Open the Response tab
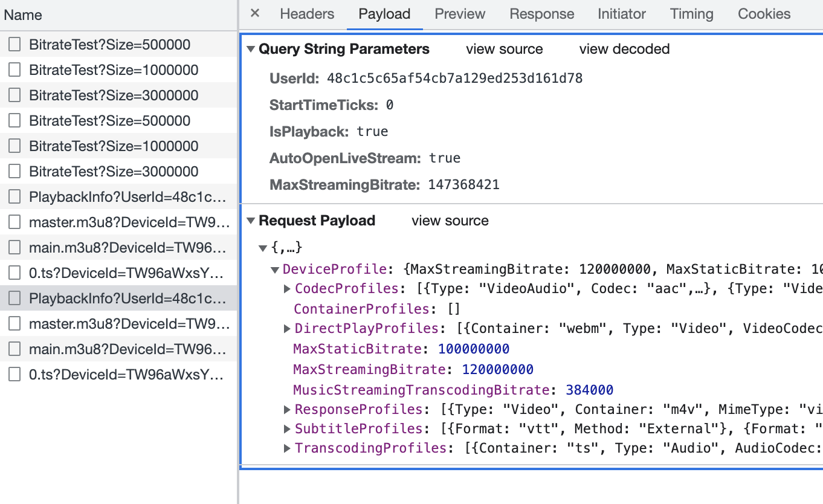The height and width of the screenshot is (504, 823). [541, 13]
